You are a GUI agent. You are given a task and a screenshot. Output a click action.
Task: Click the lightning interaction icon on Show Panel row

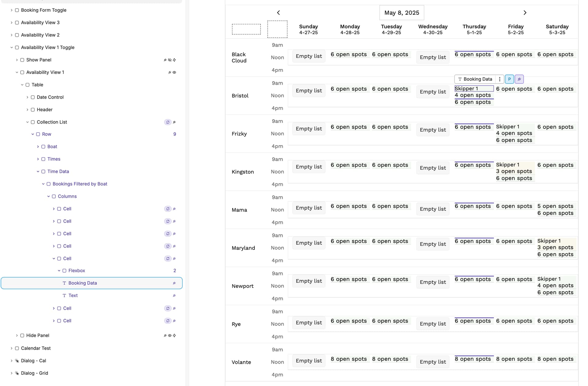point(174,60)
